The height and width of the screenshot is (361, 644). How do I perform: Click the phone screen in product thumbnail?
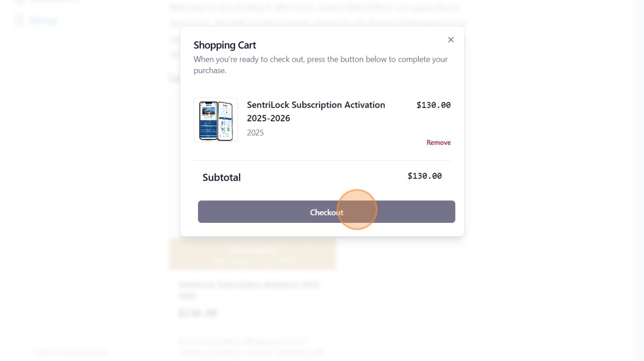208,120
